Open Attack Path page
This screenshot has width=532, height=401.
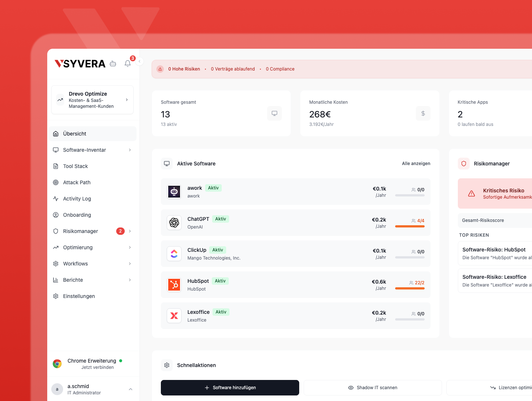(92, 182)
